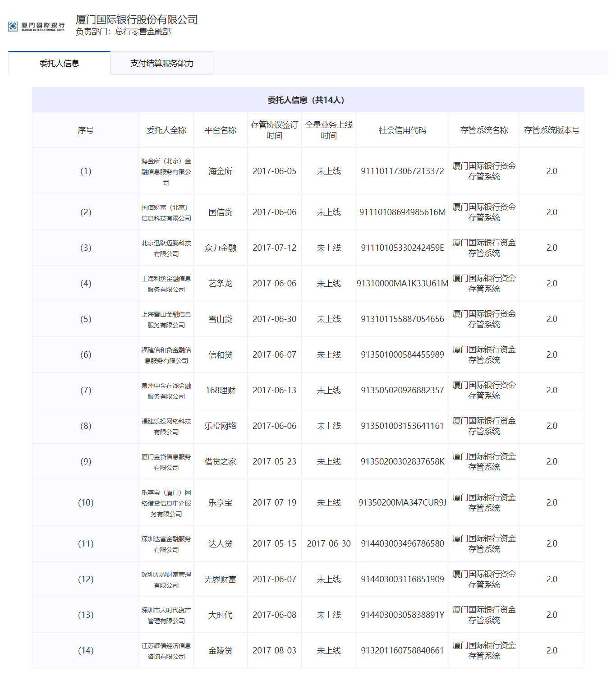616x676 pixels.
Task: Click the Xiamen International Bank logo
Action: point(37,27)
